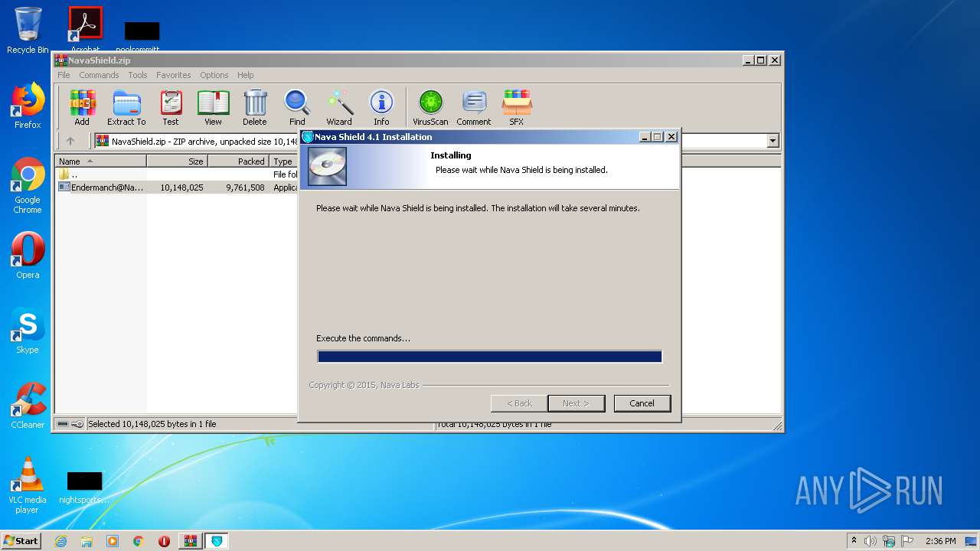The height and width of the screenshot is (551, 980).
Task: Click the WinRAR window resize grip
Action: tap(777, 425)
